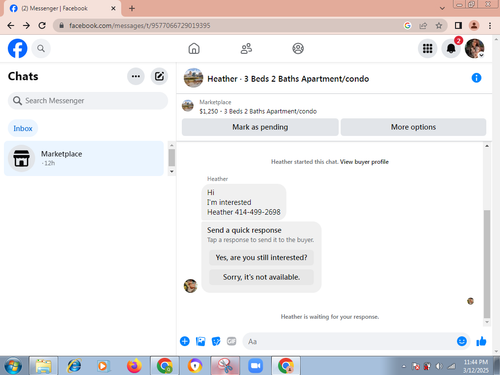The width and height of the screenshot is (500, 375).
Task: Click chat list scrollbar down arrow
Action: (172, 171)
